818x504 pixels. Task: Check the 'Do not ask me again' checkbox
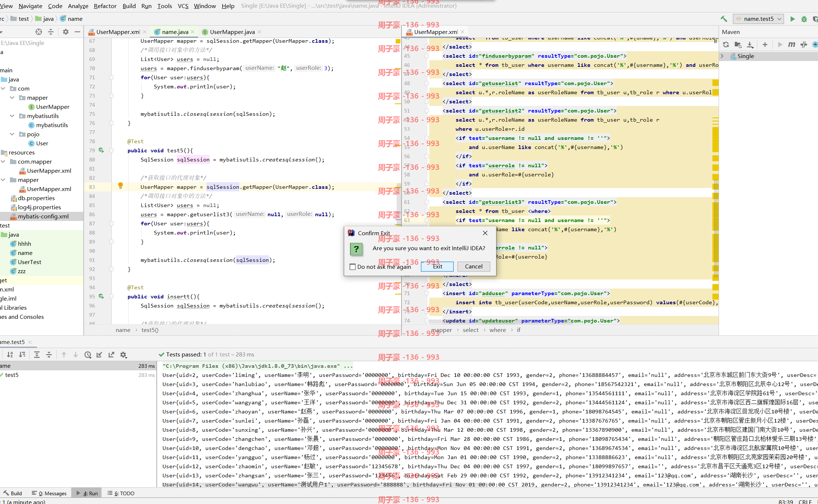tap(353, 267)
